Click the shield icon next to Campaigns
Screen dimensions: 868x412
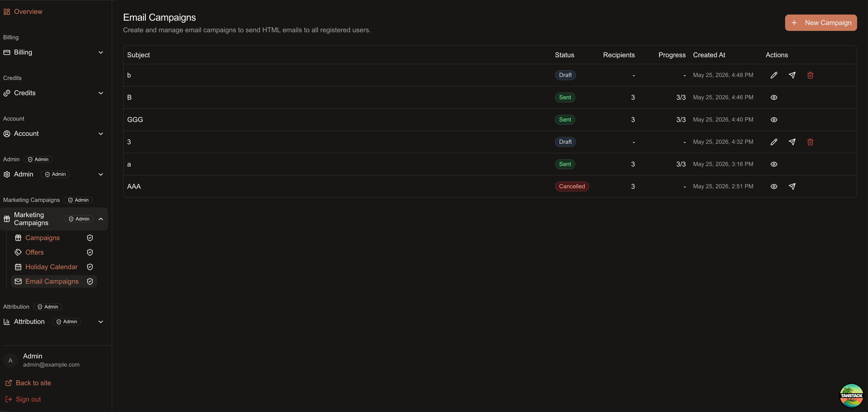coord(90,238)
